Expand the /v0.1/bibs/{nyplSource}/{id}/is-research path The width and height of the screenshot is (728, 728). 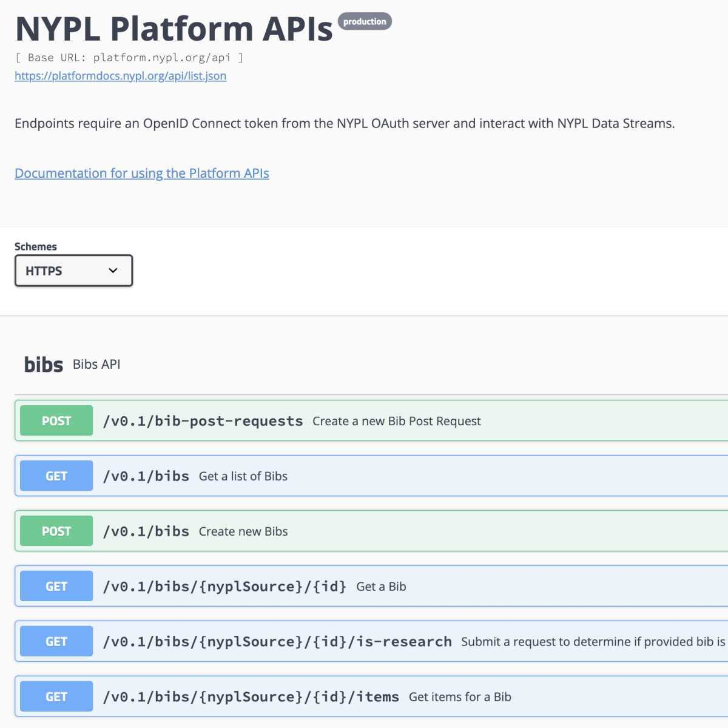(x=277, y=642)
